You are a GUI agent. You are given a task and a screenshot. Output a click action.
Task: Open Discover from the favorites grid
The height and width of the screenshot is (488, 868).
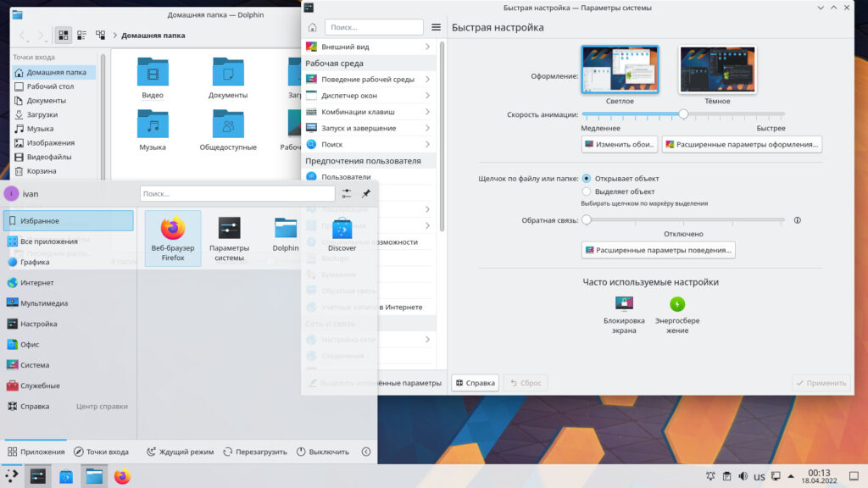(342, 236)
